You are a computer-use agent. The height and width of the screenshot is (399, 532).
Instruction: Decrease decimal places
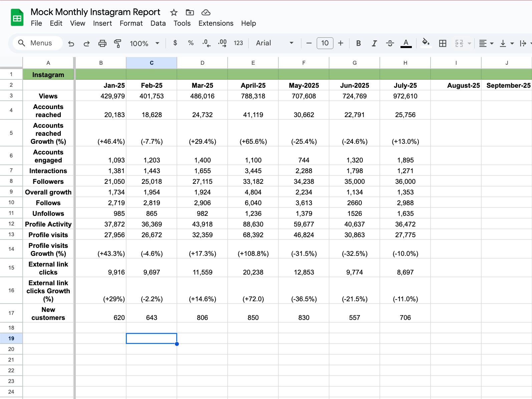[206, 43]
